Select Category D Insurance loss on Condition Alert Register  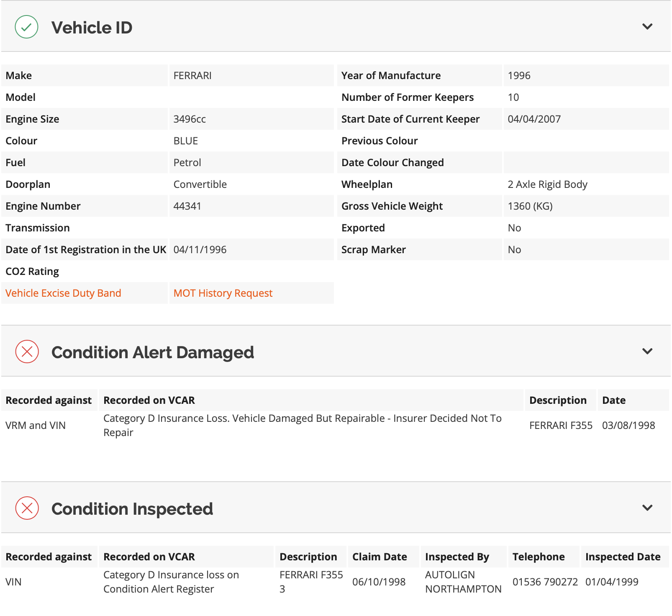(171, 582)
